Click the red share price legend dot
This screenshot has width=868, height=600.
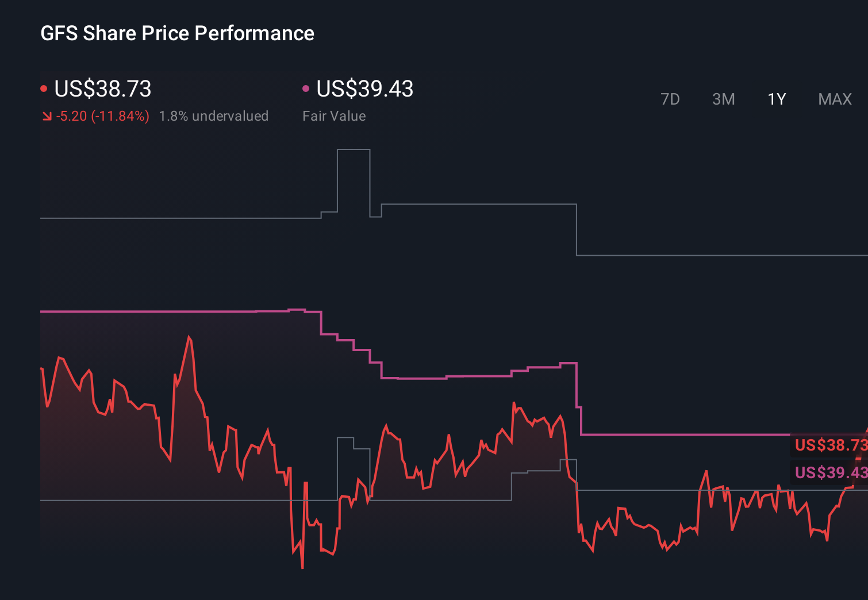click(x=44, y=89)
